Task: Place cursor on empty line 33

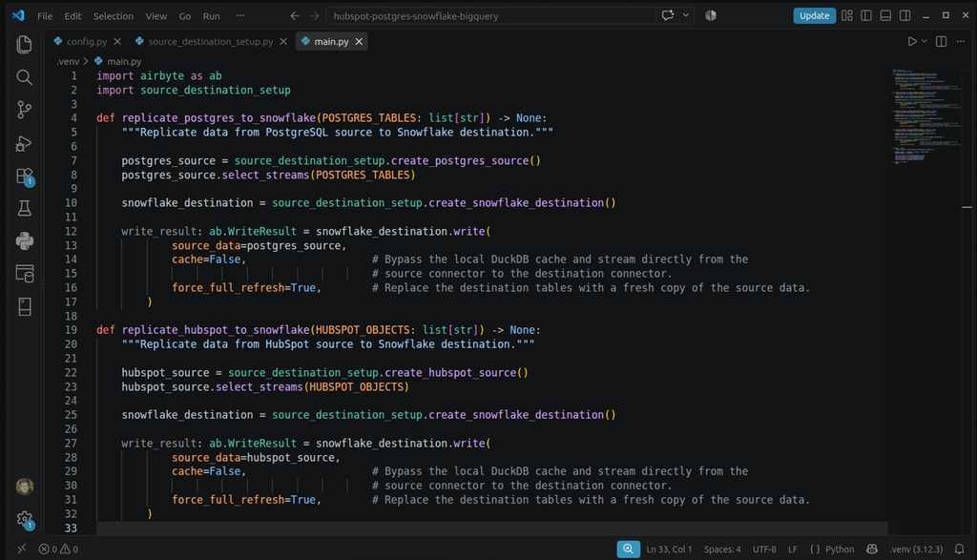Action: [492, 528]
